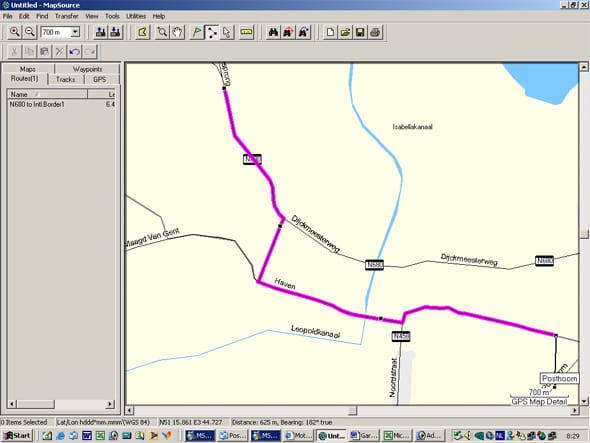Click the N458 road shield on map
Viewport: 590px width, 443px height.
[x=401, y=336]
